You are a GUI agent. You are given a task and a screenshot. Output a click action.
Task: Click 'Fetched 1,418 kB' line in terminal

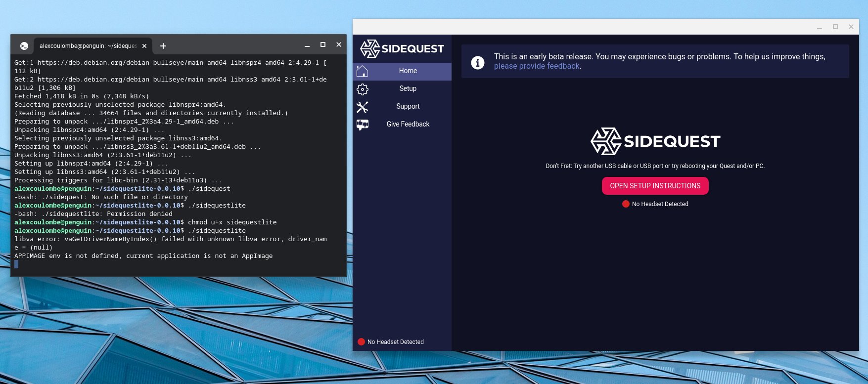pos(82,96)
